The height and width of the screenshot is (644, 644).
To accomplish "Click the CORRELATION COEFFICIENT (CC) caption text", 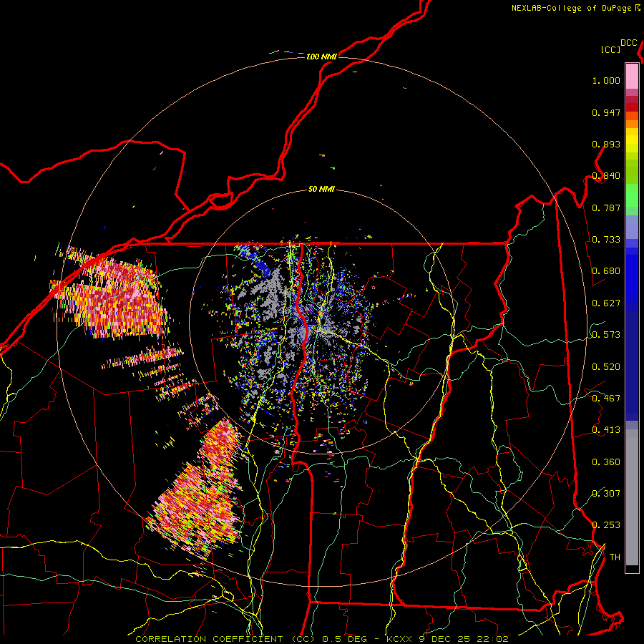I will tap(225, 639).
